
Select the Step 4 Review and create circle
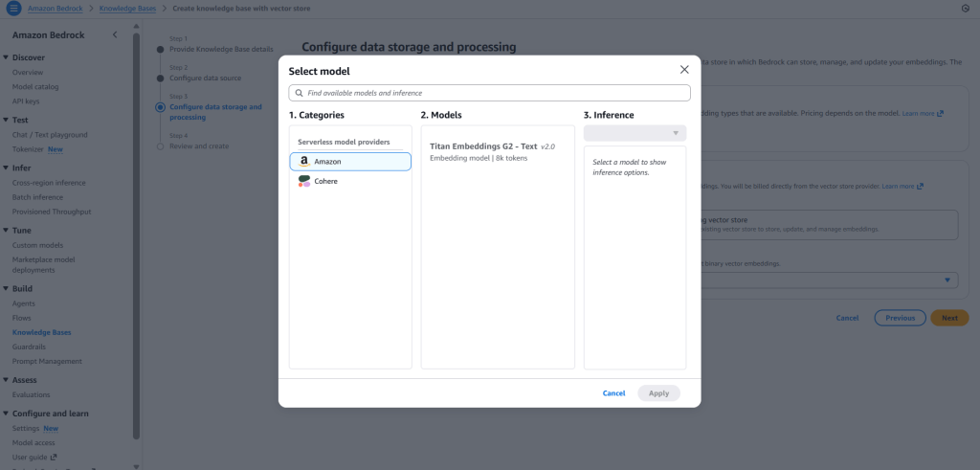[x=160, y=146]
